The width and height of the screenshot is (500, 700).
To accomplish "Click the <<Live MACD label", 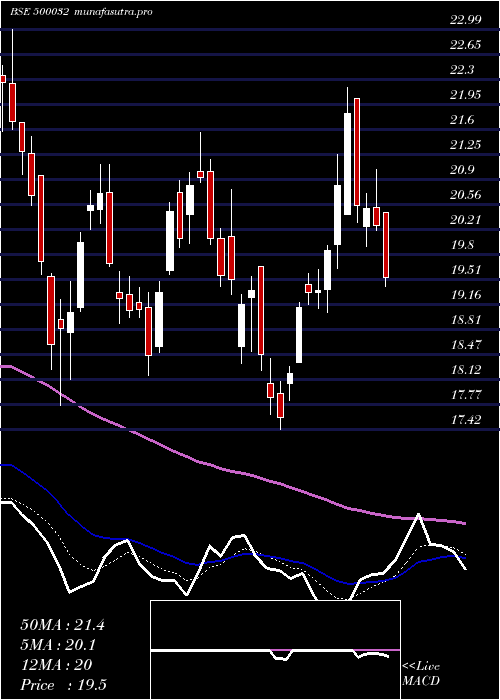I will [421, 674].
